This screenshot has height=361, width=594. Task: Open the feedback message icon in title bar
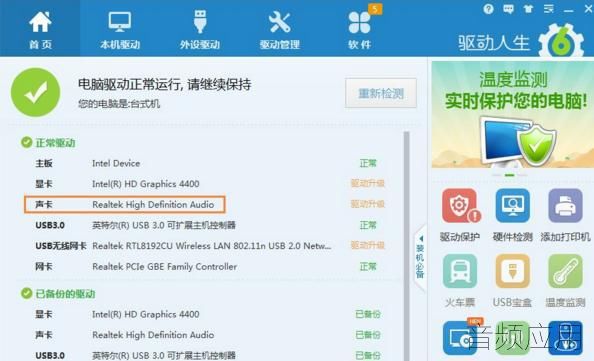(508, 9)
